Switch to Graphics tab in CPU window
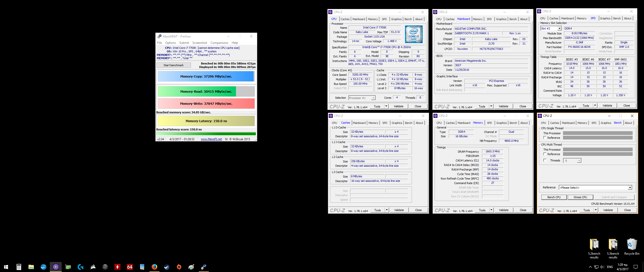 [396, 19]
